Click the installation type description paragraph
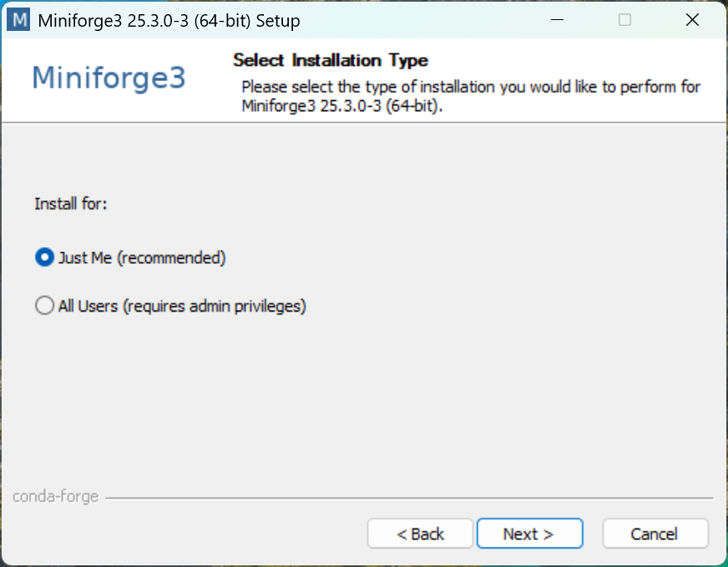The height and width of the screenshot is (567, 728). click(x=471, y=96)
